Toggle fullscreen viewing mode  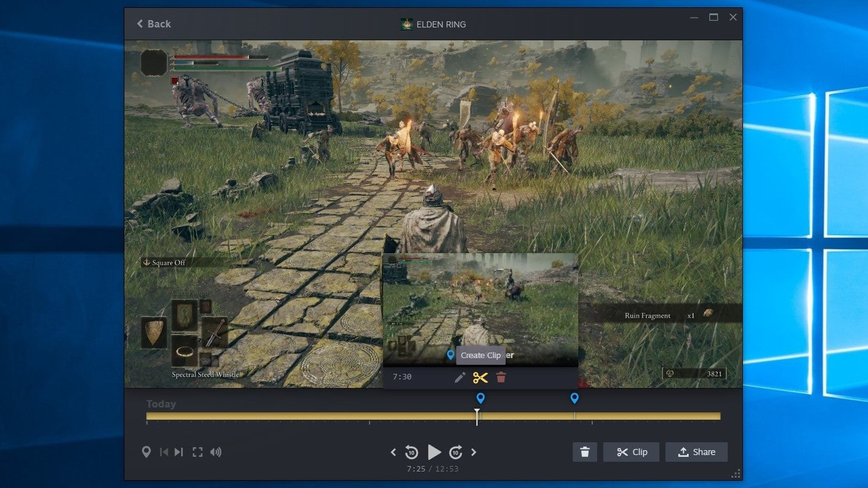tap(197, 452)
